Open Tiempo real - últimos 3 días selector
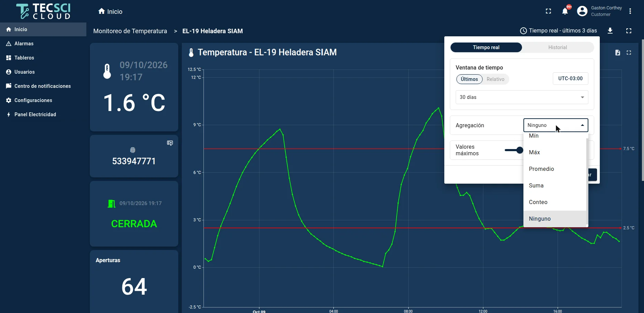Viewport: 644px width, 313px height. click(558, 31)
